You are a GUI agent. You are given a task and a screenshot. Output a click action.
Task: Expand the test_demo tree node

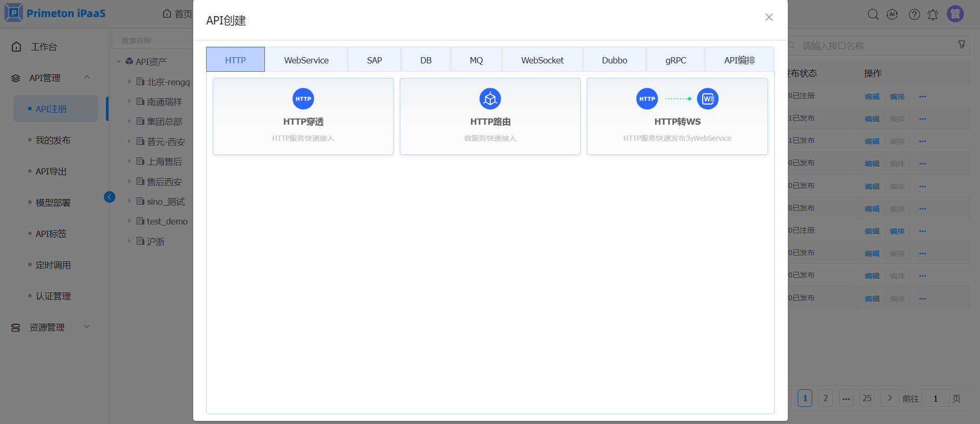[x=129, y=221]
